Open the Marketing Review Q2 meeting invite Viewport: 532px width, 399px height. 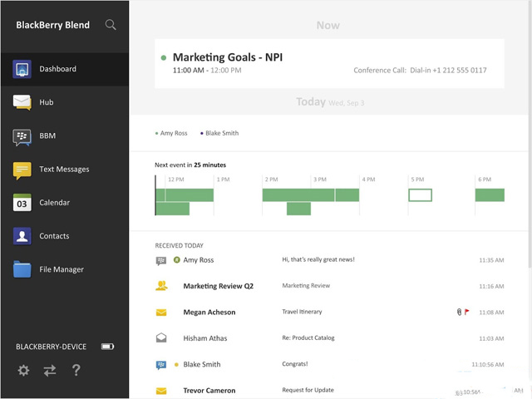(x=329, y=286)
